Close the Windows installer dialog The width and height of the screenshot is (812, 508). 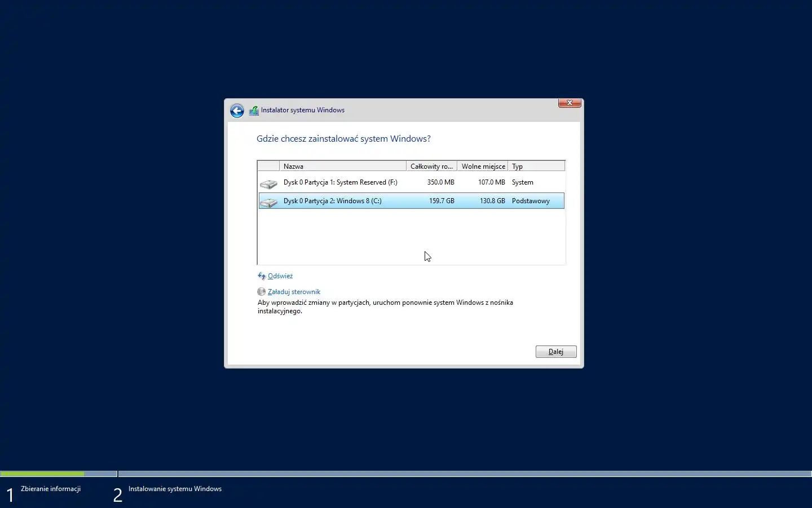[570, 103]
